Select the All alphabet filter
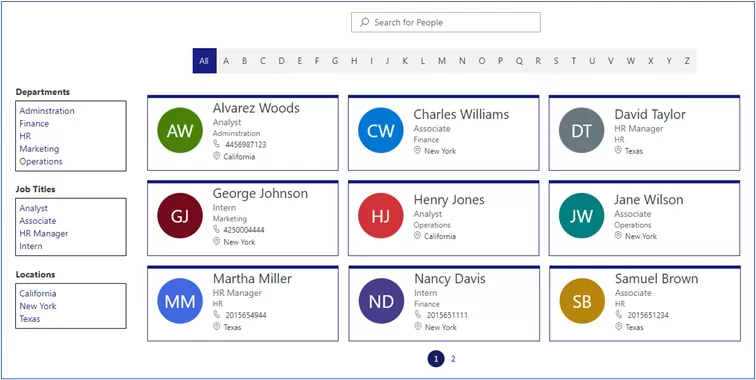The height and width of the screenshot is (380, 756). [204, 61]
